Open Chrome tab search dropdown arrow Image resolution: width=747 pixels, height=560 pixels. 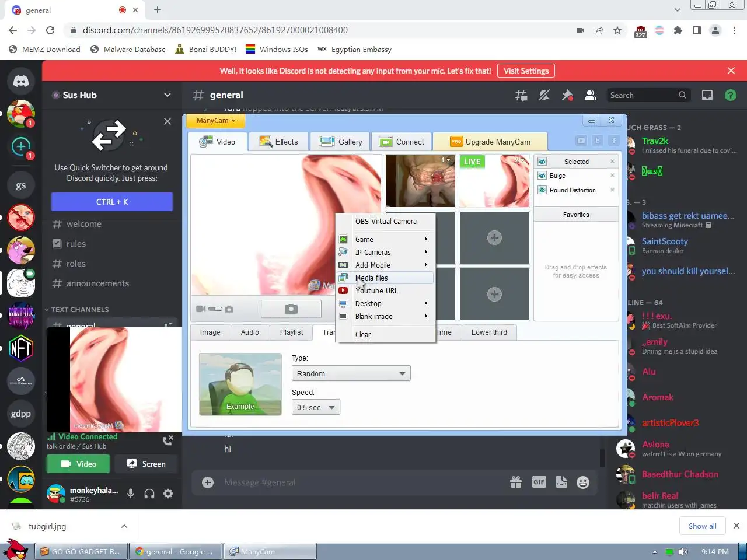tap(677, 10)
